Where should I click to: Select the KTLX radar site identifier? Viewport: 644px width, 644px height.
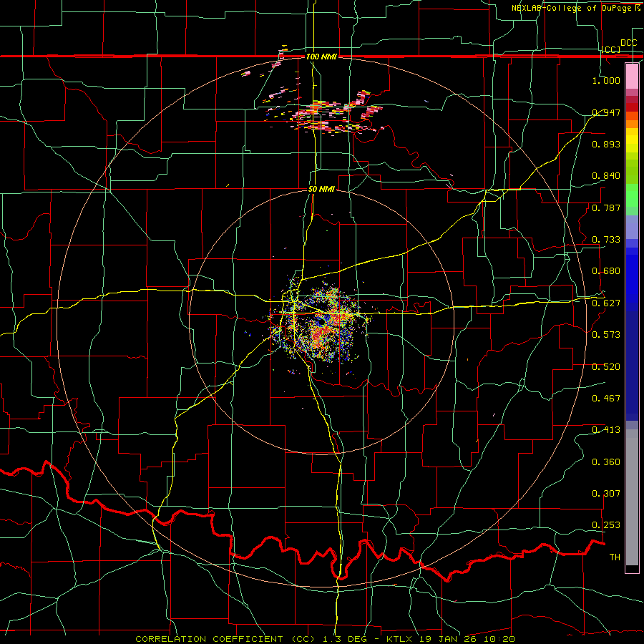tap(401, 639)
